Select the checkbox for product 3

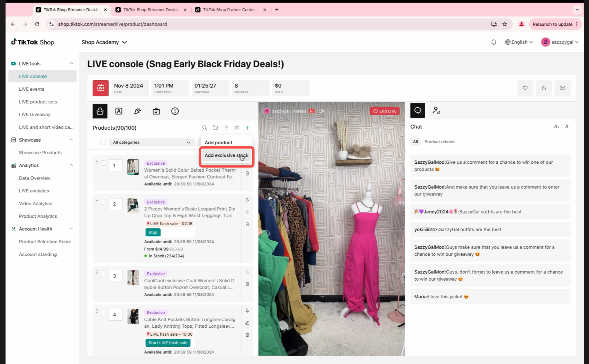(x=103, y=274)
